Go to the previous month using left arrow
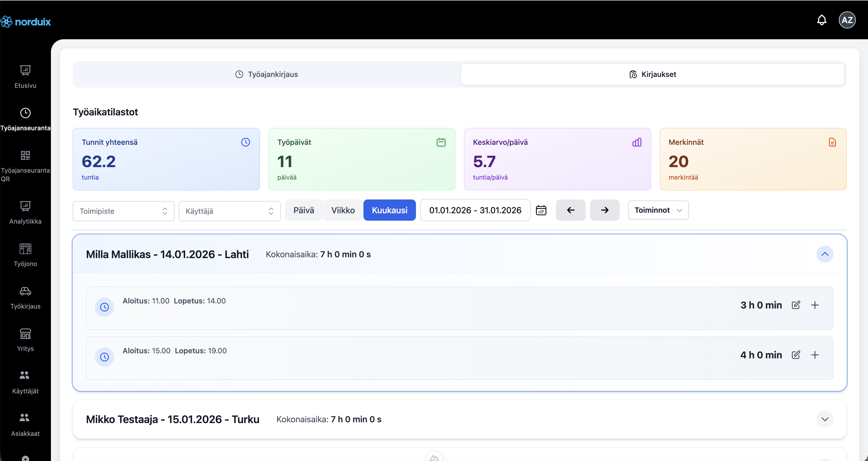The image size is (868, 461). pos(570,210)
